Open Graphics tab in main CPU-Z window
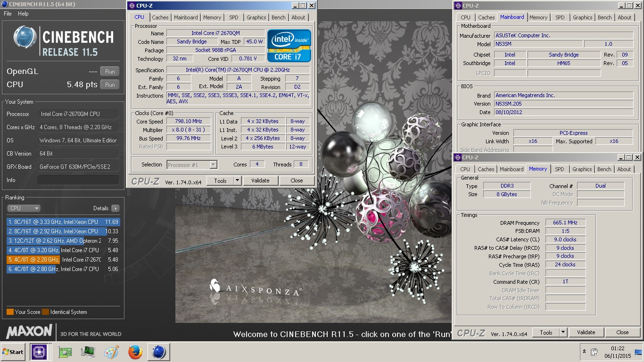The width and height of the screenshot is (644, 362). click(x=256, y=17)
